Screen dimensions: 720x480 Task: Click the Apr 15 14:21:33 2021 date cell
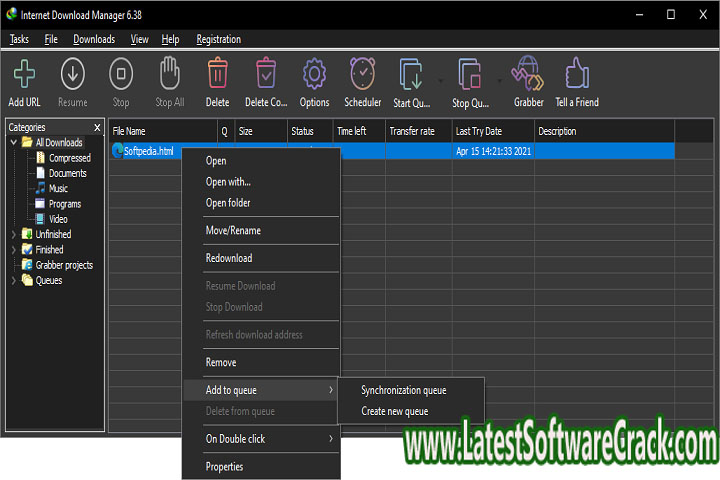point(494,151)
